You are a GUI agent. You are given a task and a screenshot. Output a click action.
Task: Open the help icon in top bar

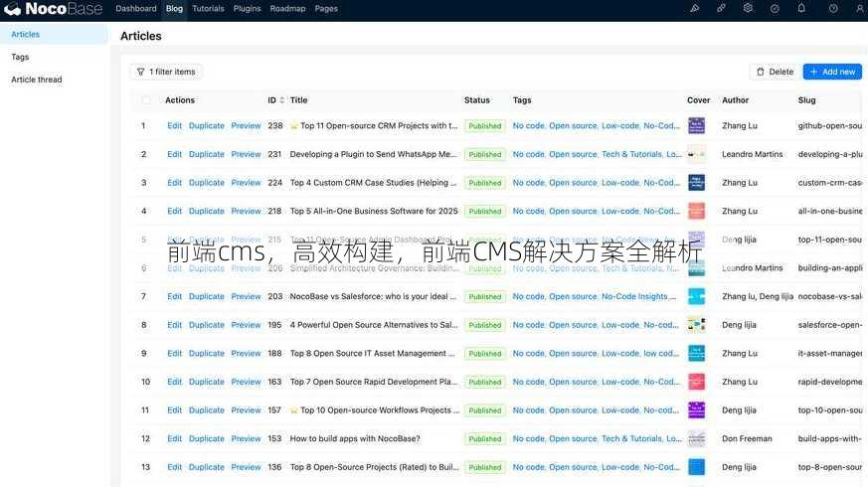[833, 8]
